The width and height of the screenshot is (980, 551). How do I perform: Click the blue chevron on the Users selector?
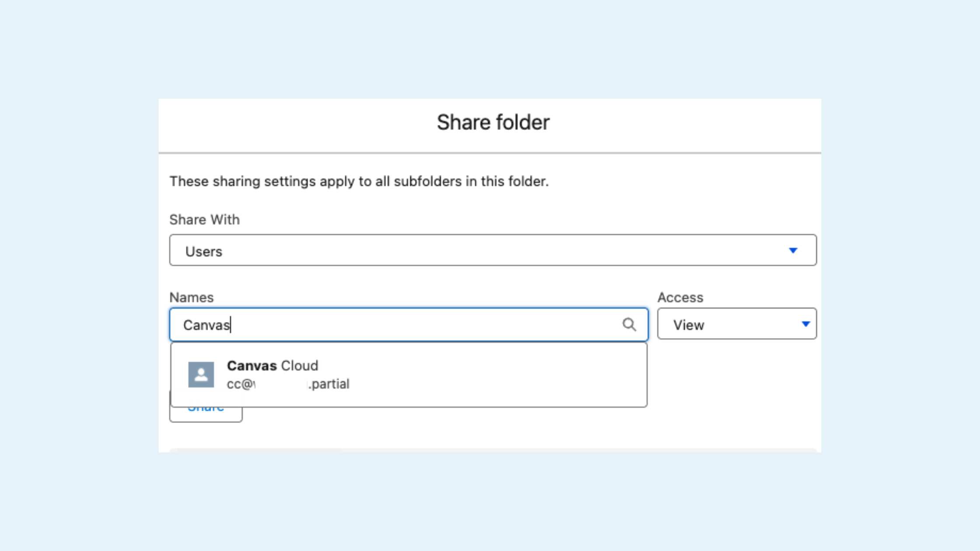coord(794,250)
